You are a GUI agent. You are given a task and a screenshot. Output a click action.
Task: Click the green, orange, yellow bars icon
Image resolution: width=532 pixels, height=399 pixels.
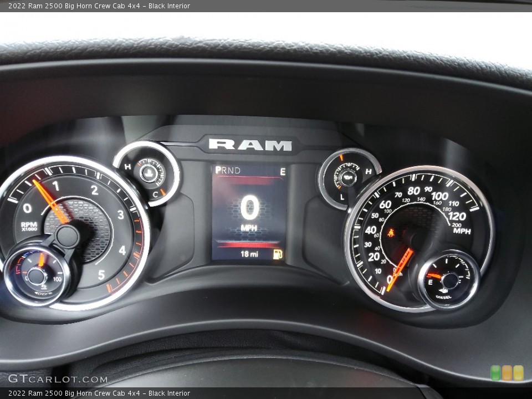click(507, 372)
